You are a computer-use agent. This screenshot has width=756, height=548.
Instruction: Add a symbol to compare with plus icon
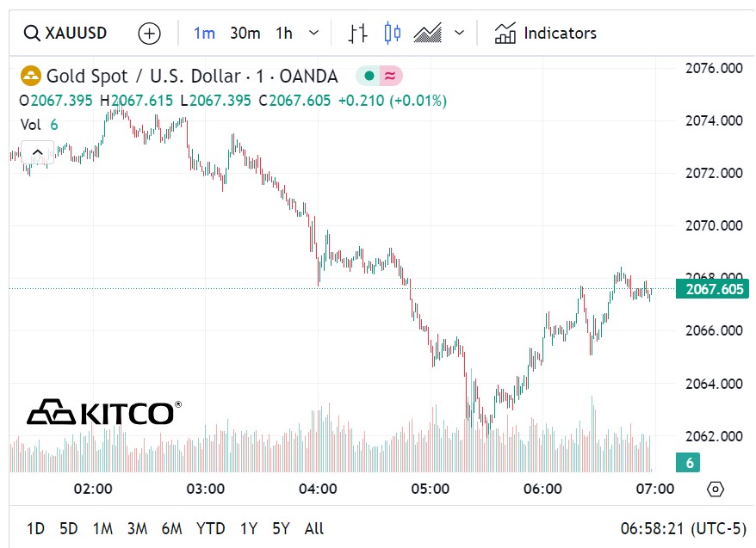[x=150, y=34]
